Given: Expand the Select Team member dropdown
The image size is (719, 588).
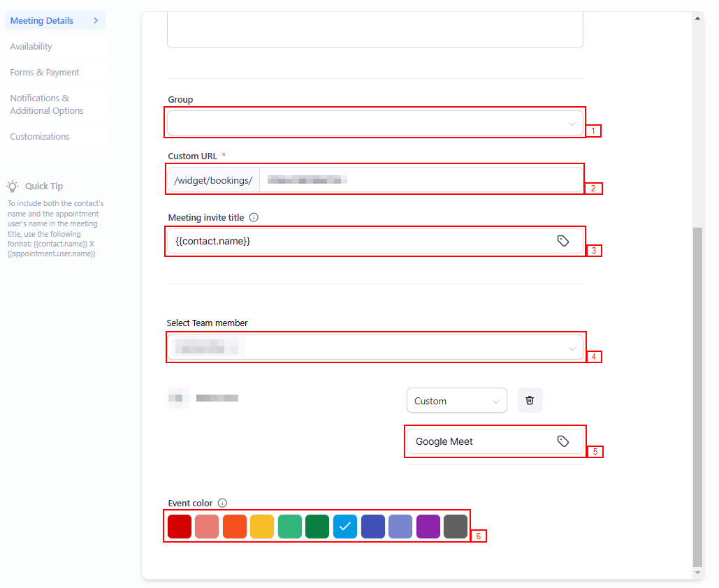Looking at the screenshot, I should [x=375, y=348].
